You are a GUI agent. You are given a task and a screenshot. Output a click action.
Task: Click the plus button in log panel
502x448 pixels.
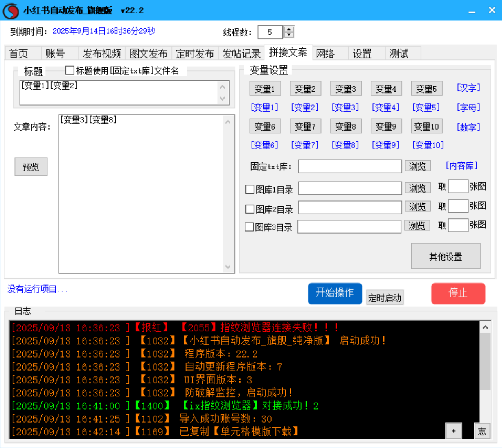[453, 431]
